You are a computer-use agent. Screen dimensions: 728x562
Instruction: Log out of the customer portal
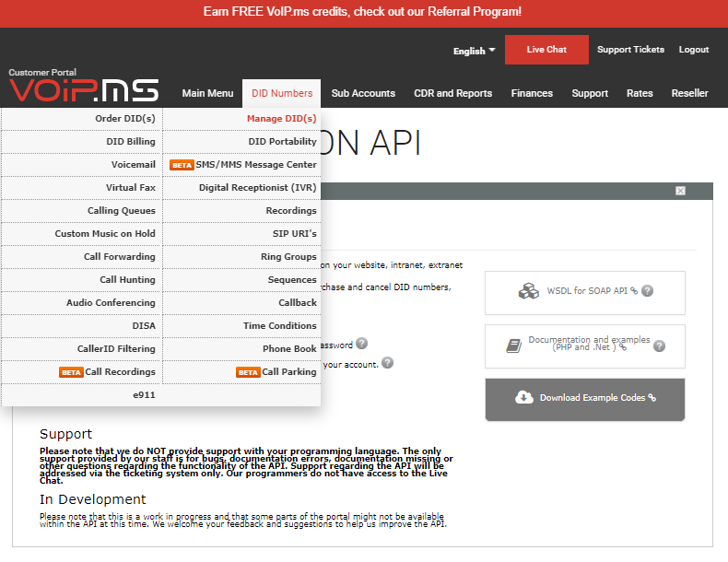click(694, 50)
